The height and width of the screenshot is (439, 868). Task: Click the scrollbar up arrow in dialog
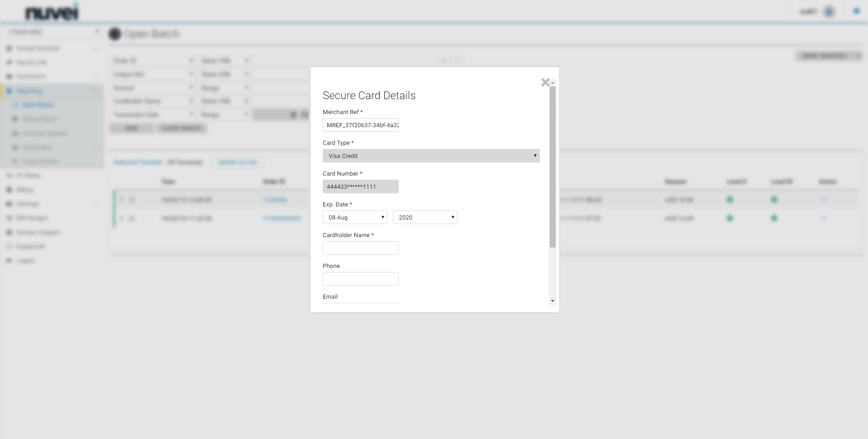tap(552, 83)
